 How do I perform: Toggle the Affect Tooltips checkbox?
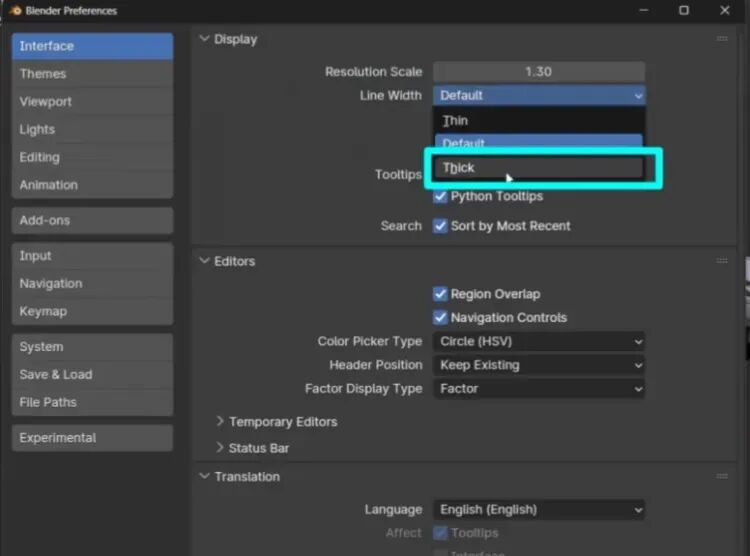(440, 533)
